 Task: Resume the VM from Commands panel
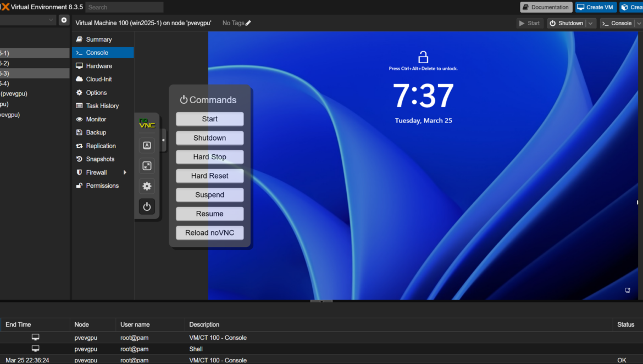pyautogui.click(x=209, y=214)
